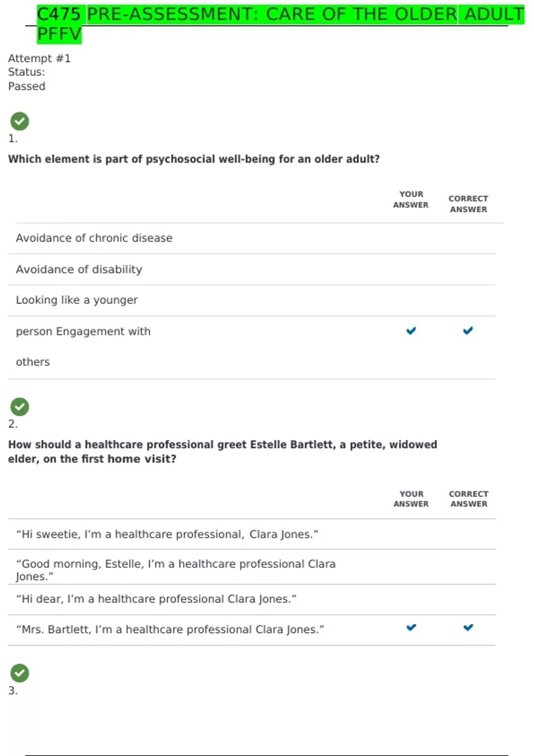Click the 'Passed' status text
Image resolution: width=534 pixels, height=756 pixels.
(x=27, y=86)
